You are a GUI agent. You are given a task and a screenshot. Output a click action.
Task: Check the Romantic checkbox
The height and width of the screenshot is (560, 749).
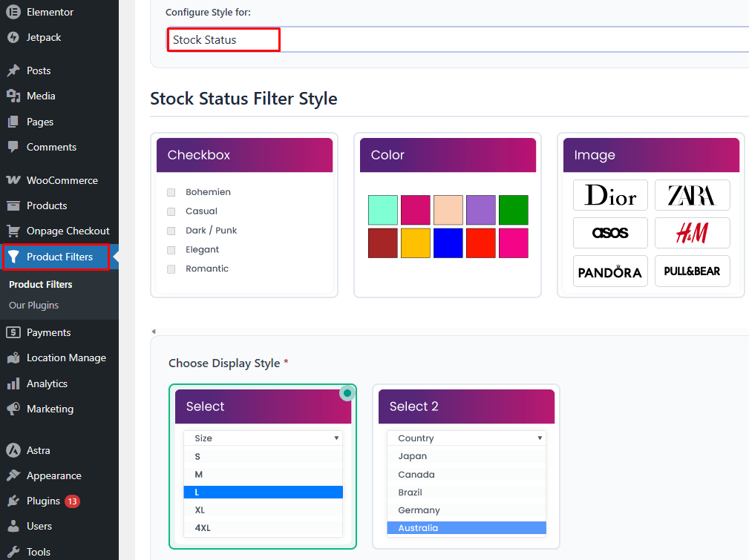(171, 269)
